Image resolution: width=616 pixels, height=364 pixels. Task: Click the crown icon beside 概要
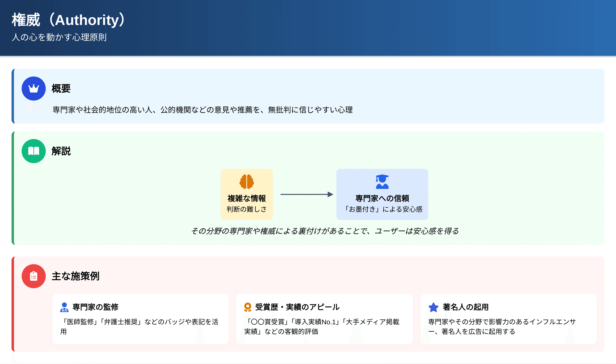point(33,88)
